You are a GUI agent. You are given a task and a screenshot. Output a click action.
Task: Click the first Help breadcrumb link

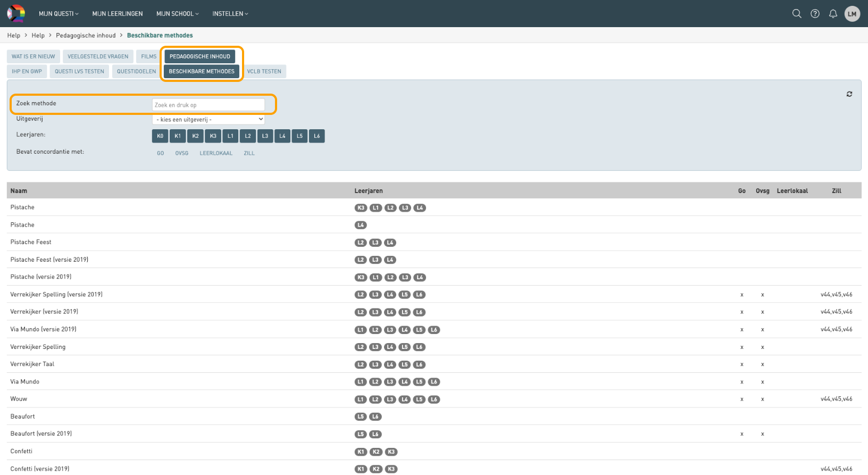[14, 36]
